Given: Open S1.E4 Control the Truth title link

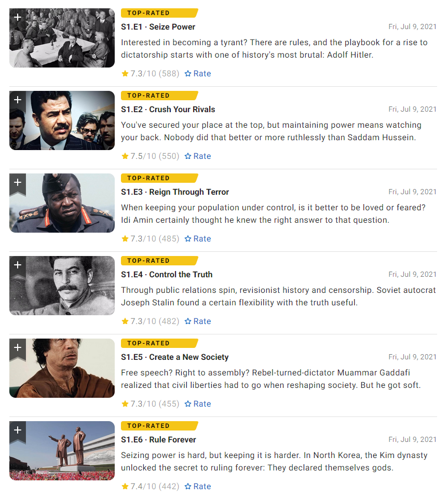Looking at the screenshot, I should [x=167, y=275].
